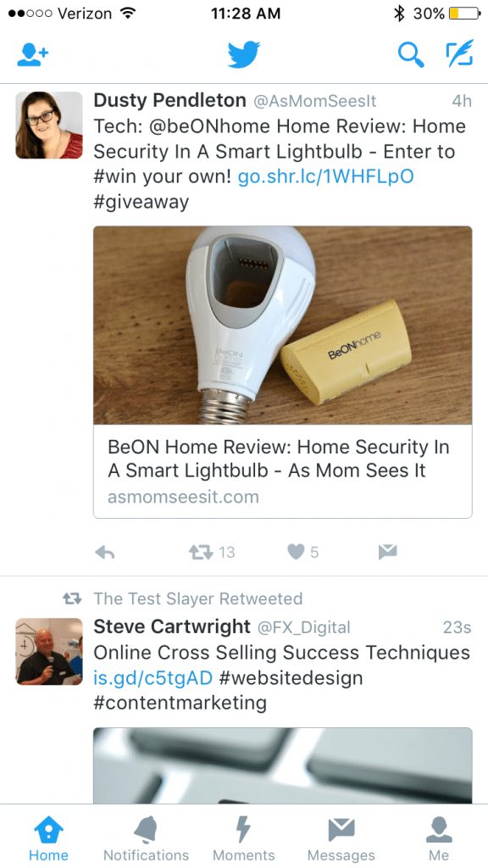Open the Moments tab
Viewport: 488px width, 868px height.
point(243,838)
